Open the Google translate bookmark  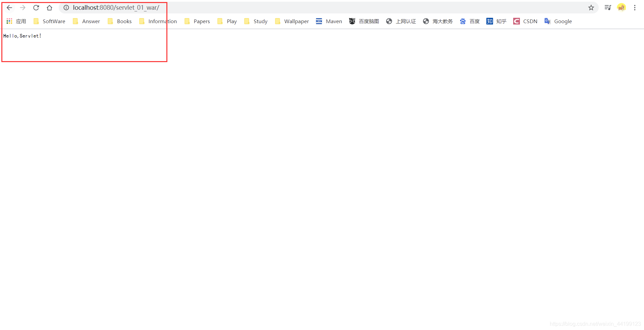pos(558,21)
